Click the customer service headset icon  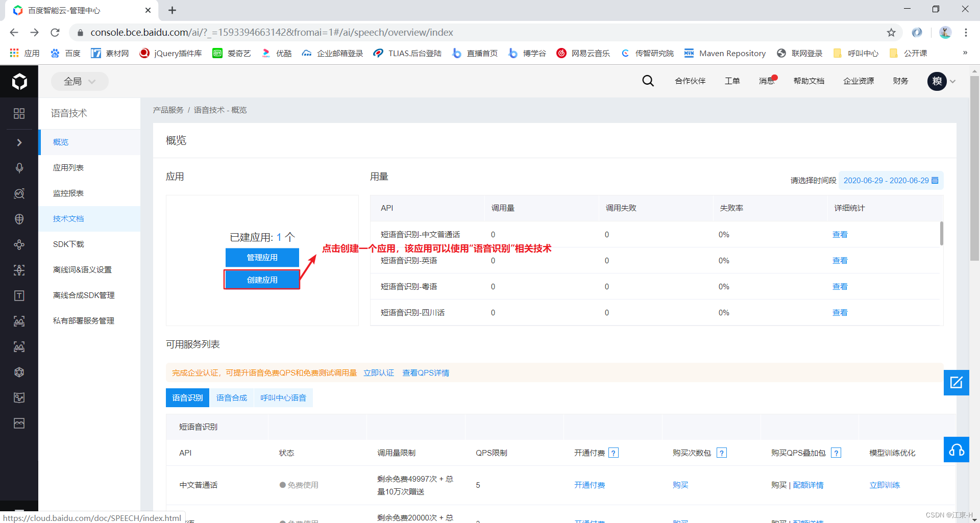pos(956,450)
